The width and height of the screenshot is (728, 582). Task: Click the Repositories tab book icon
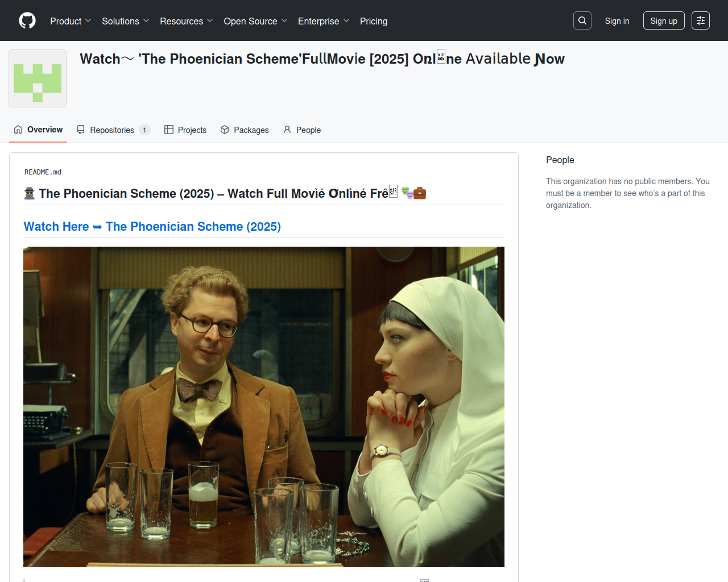[x=81, y=130]
